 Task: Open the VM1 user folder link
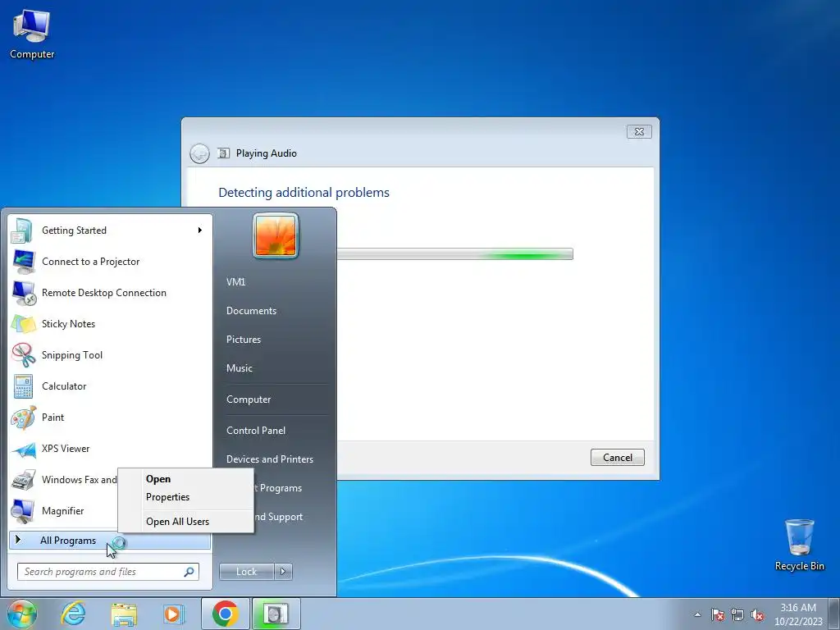[235, 282]
